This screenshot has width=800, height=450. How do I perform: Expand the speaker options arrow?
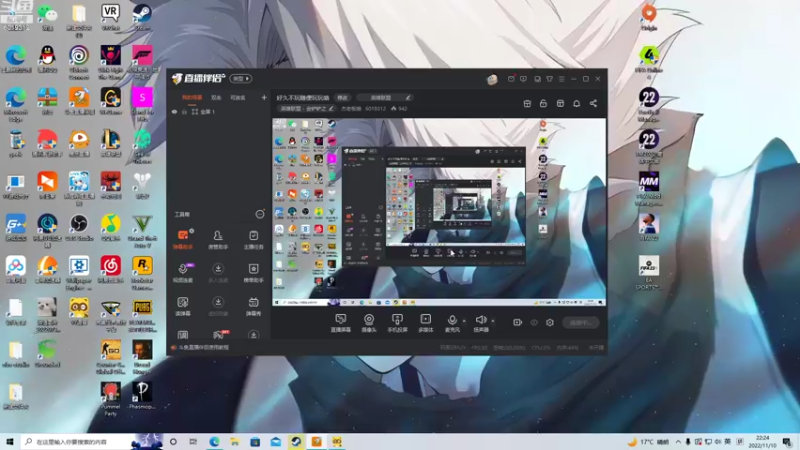492,321
